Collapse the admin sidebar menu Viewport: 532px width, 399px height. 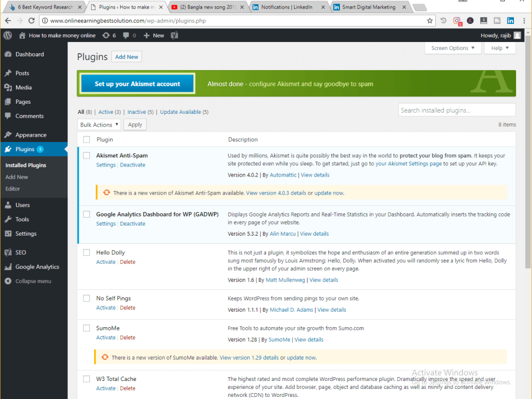[28, 281]
